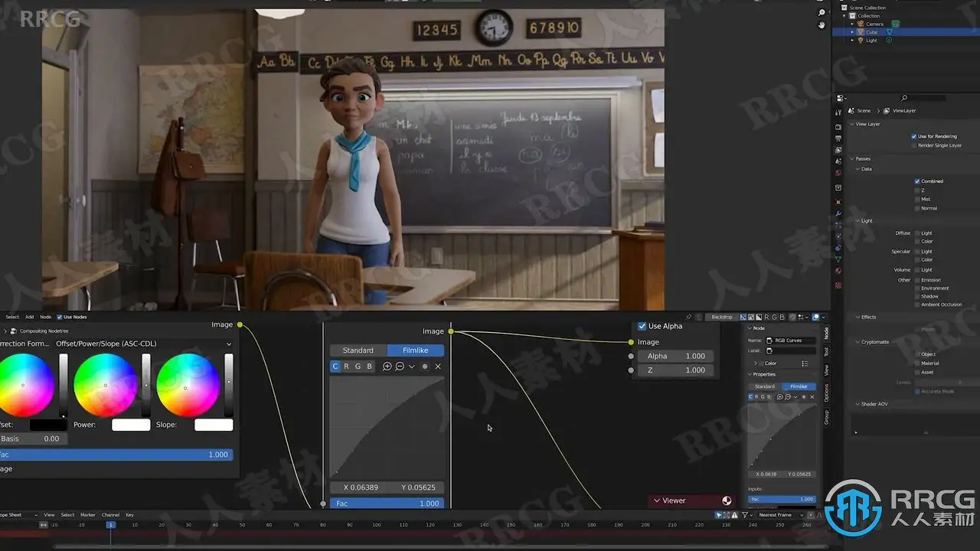Viewport: 980px width, 551px height.
Task: Toggle the Use Nodes checkbox
Action: [59, 317]
